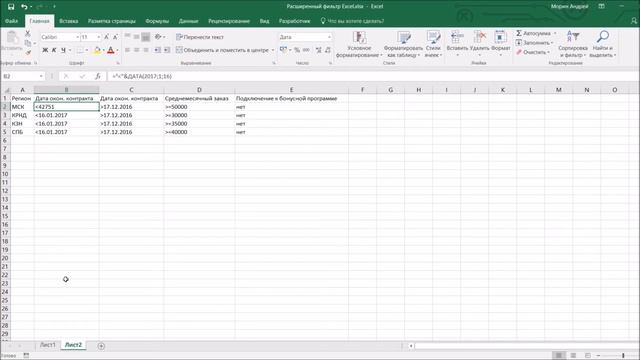The height and width of the screenshot is (360, 640).
Task: Click the Формат cells icon
Action: (500, 38)
